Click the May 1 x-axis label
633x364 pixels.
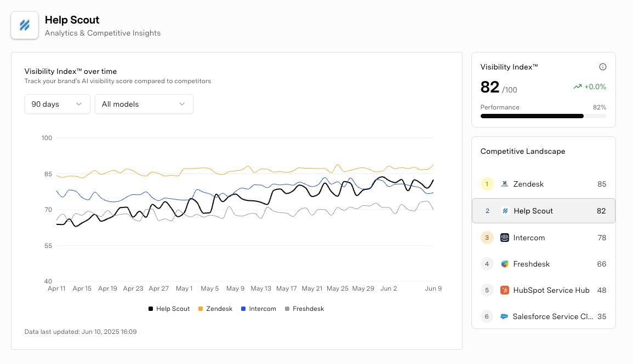[x=184, y=288]
